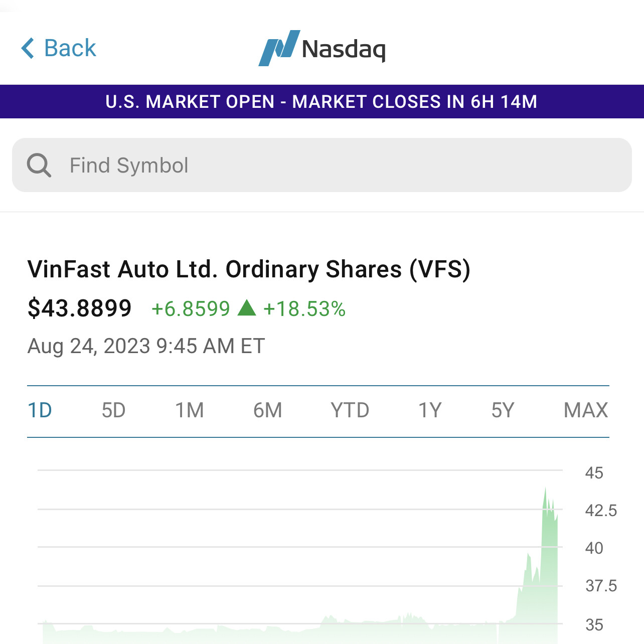Click the Aug 24, 2023 timestamp
Image resolution: width=644 pixels, height=644 pixels.
click(146, 346)
